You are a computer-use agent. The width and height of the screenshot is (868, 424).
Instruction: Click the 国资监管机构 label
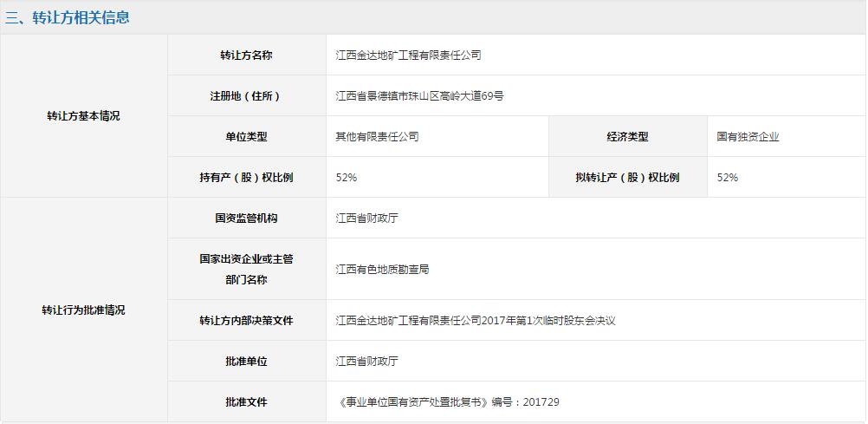pos(246,219)
